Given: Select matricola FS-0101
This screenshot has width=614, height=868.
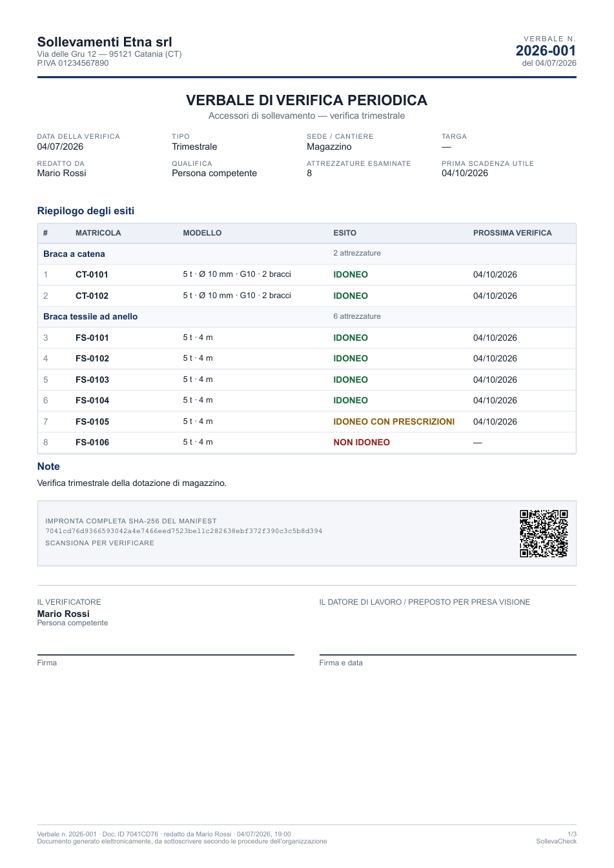Looking at the screenshot, I should (92, 338).
